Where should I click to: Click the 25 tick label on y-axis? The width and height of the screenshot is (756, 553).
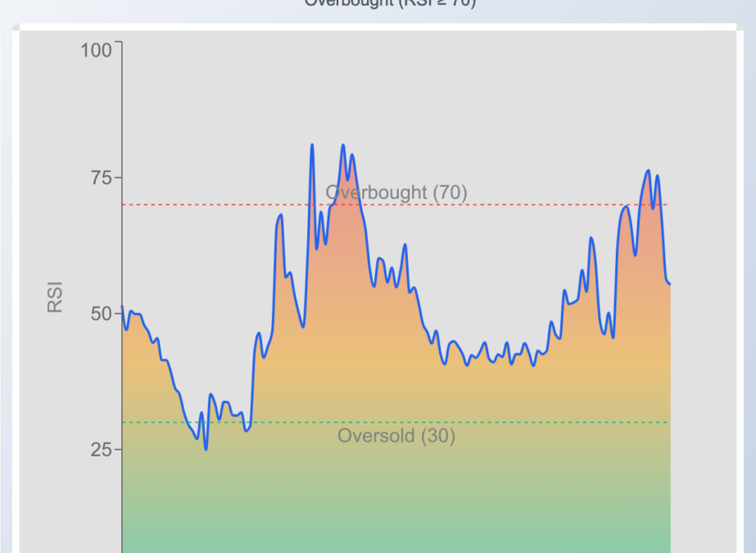pyautogui.click(x=100, y=450)
